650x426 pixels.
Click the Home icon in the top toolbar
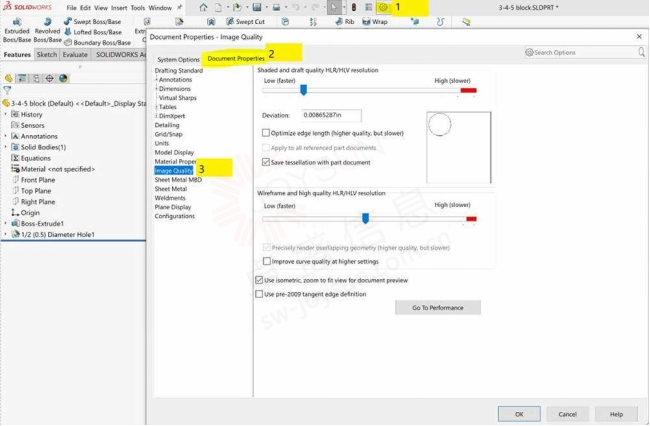pos(203,7)
